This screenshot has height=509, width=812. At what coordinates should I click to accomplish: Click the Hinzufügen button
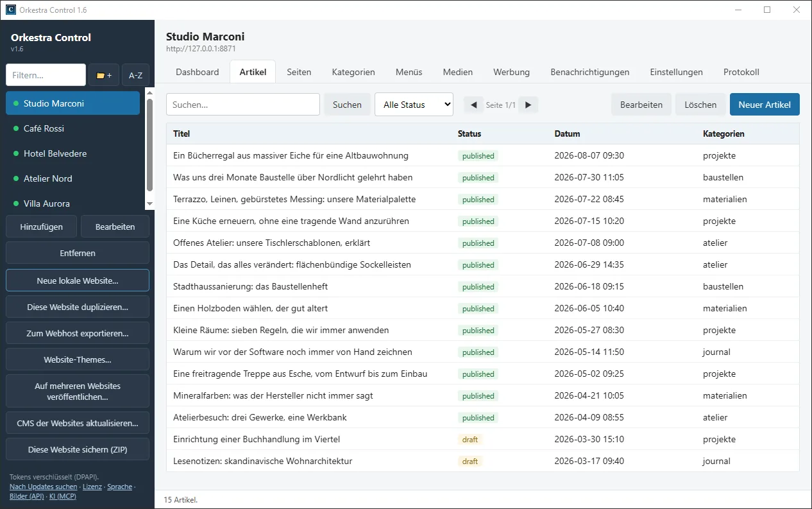42,227
